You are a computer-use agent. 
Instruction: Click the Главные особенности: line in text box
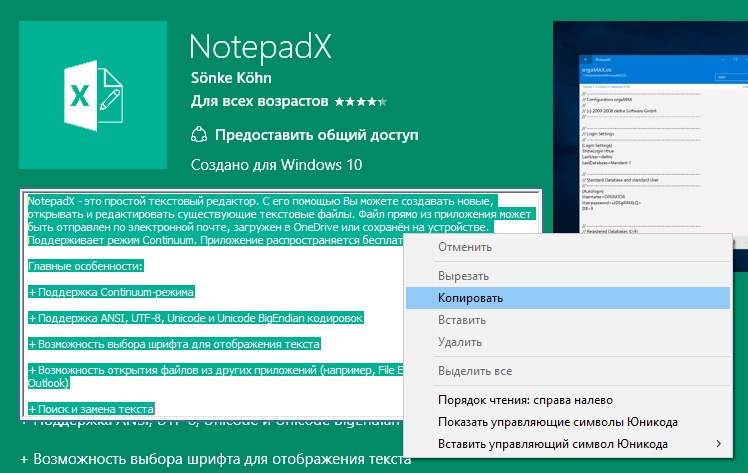[x=85, y=266]
